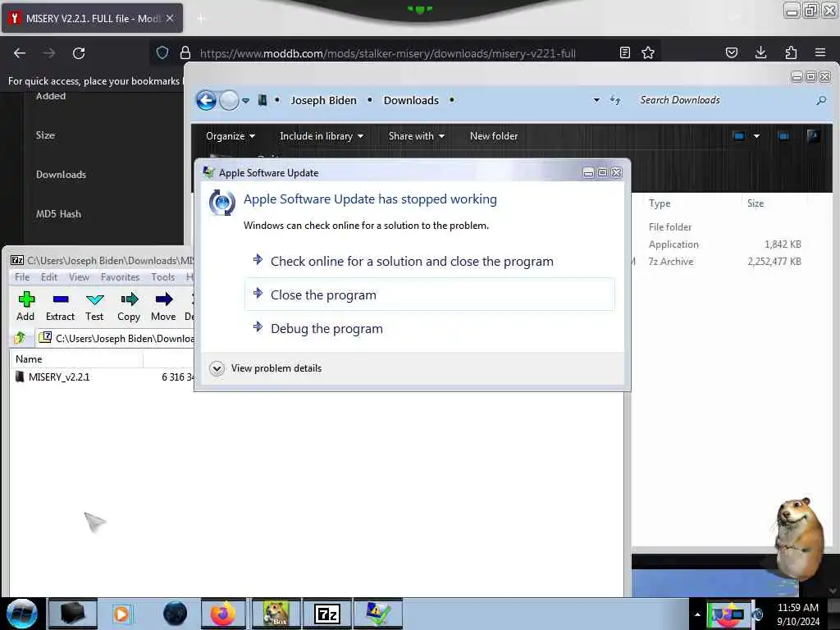Open 7-Zip from the taskbar

pos(326,614)
